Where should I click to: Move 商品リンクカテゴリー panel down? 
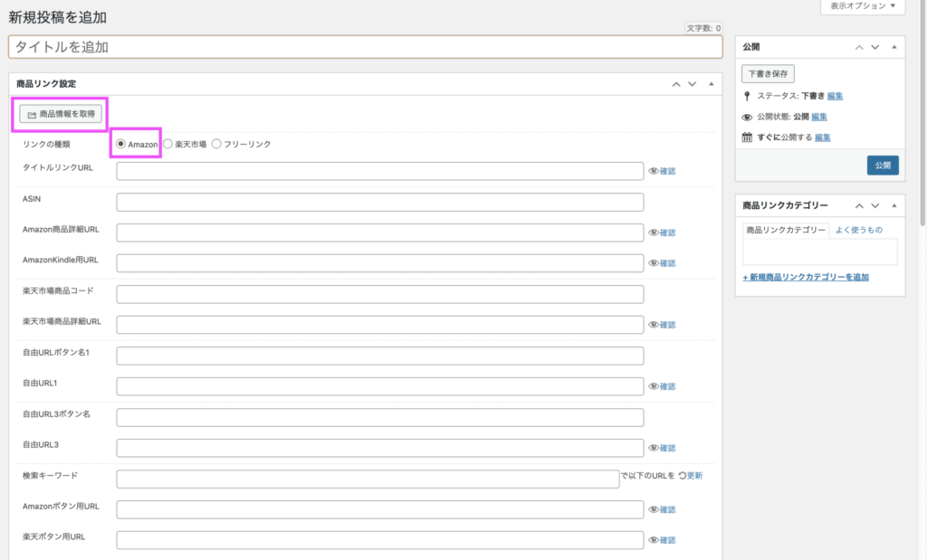[x=875, y=205]
